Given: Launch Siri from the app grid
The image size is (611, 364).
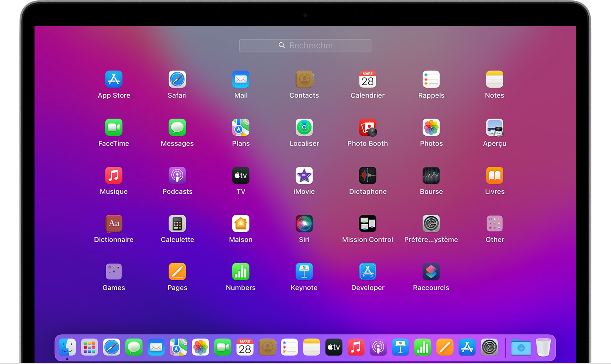Looking at the screenshot, I should [304, 224].
